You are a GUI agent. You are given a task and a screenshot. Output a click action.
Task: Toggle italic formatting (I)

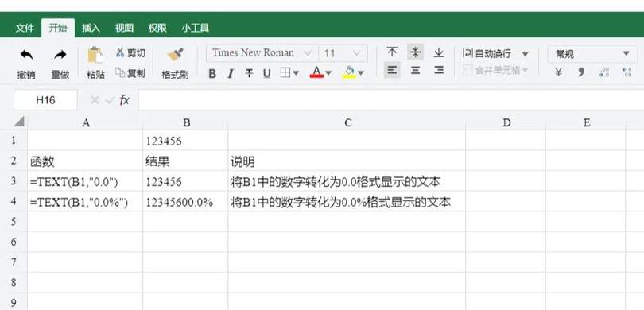point(231,73)
